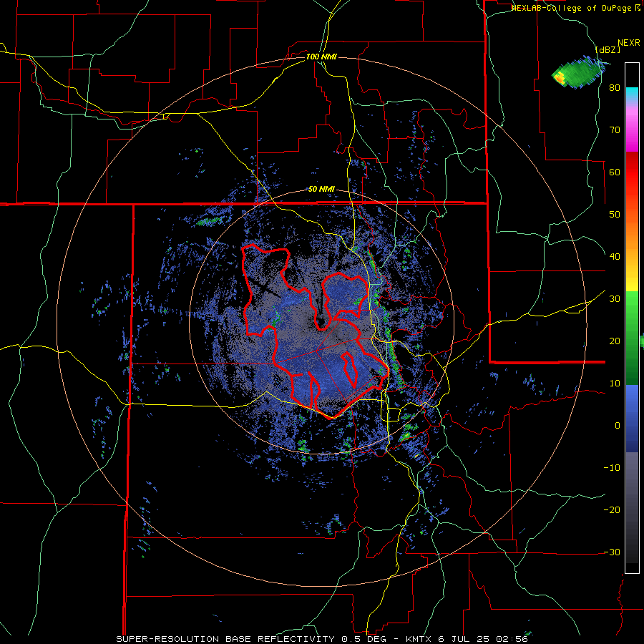Select the 10 value on the dBZ scale
This screenshot has height=644, width=644.
coord(615,384)
